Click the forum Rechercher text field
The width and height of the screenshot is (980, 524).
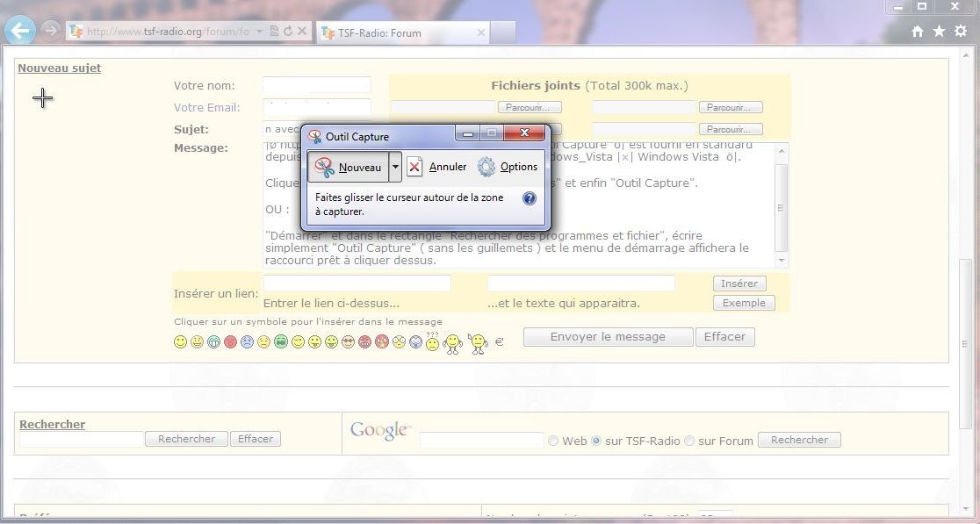click(x=82, y=439)
